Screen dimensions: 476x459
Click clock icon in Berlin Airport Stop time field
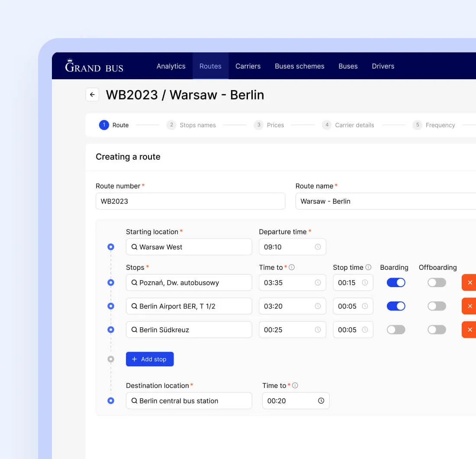click(x=365, y=306)
